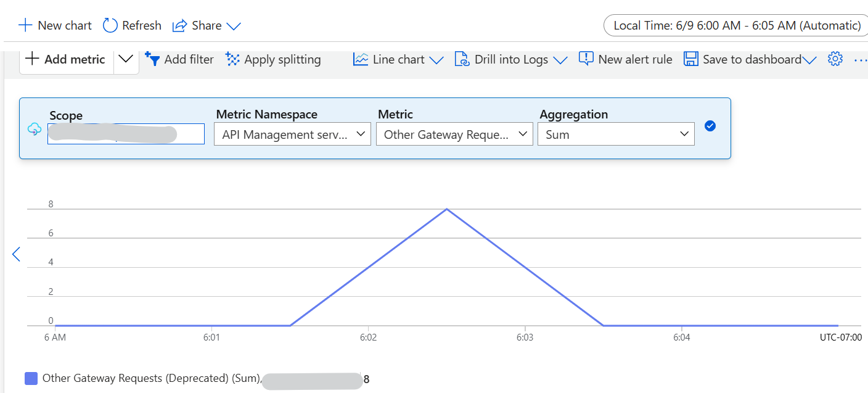The image size is (868, 393).
Task: Toggle the blue metric checkmark selector
Action: point(710,126)
